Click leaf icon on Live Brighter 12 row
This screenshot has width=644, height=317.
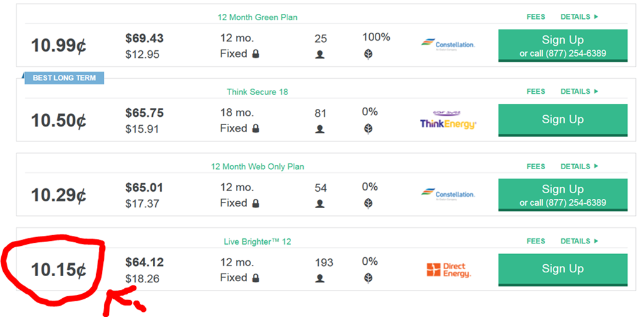[369, 278]
